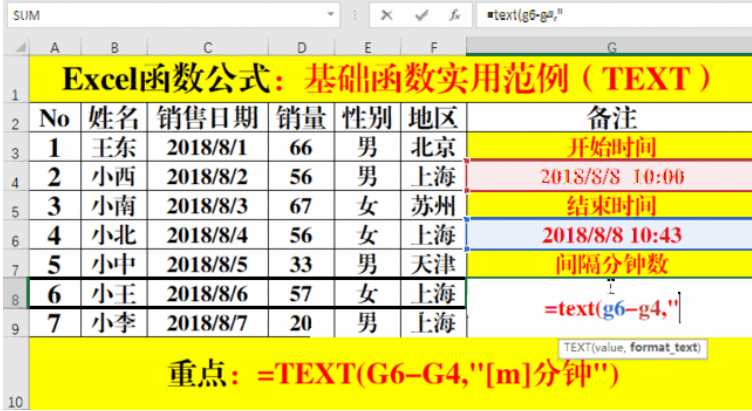The height and width of the screenshot is (411, 752).
Task: Click the '销量' header cell
Action: pyautogui.click(x=301, y=117)
